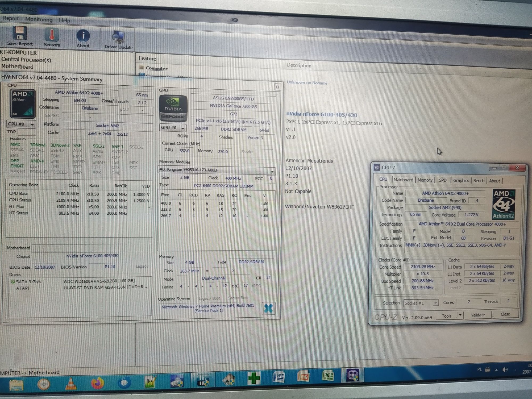The image size is (532, 399).
Task: Open Firefox from the taskbar
Action: pos(97,383)
